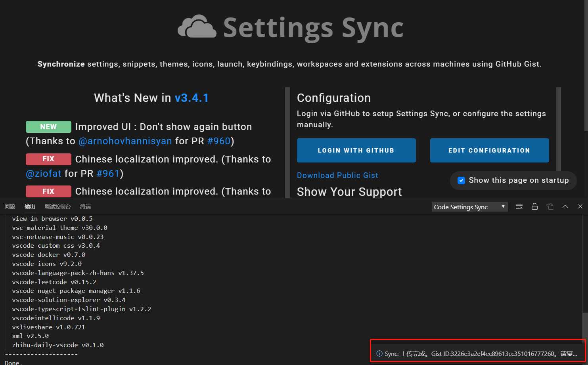Open the @arnohovhannisyan profile link
Image resolution: width=588 pixels, height=365 pixels.
(x=125, y=141)
